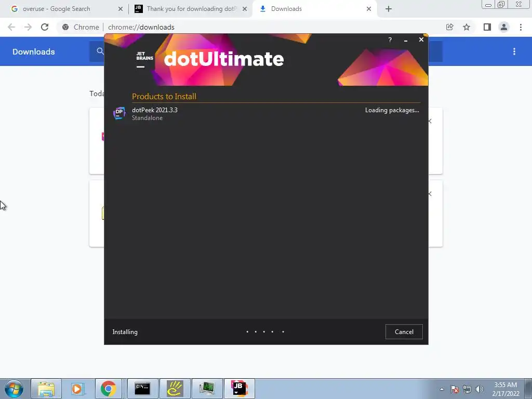
Task: Go back in Chrome
Action: 11,27
